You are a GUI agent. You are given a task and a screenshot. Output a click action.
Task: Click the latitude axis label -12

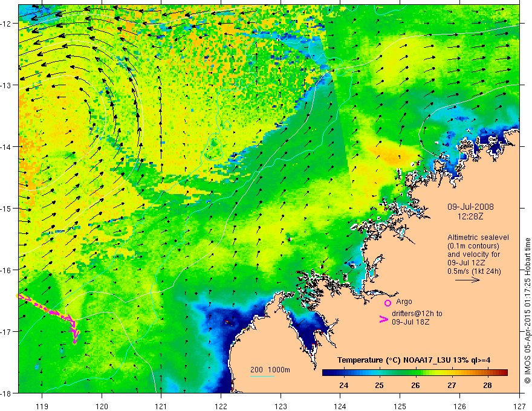pos(6,24)
